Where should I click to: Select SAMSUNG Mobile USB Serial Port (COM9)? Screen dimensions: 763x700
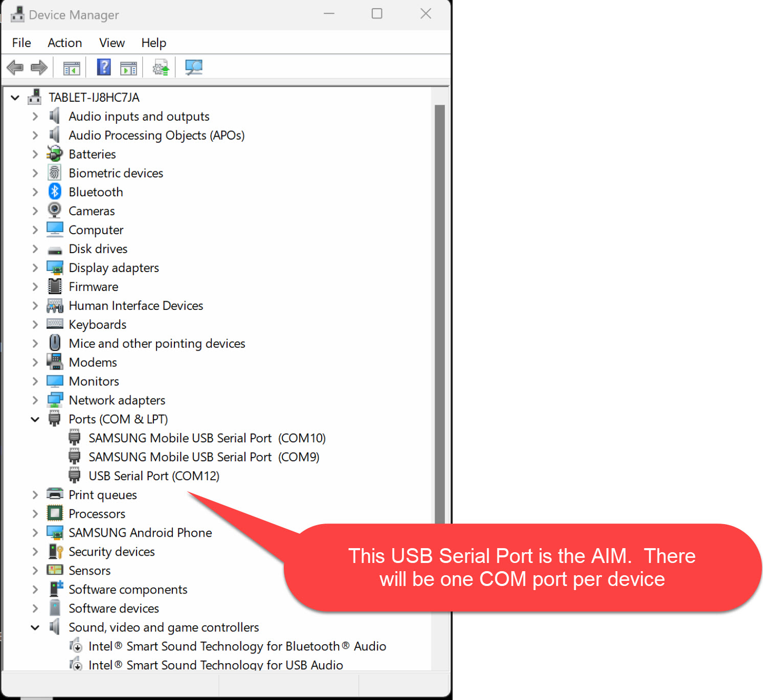point(204,457)
